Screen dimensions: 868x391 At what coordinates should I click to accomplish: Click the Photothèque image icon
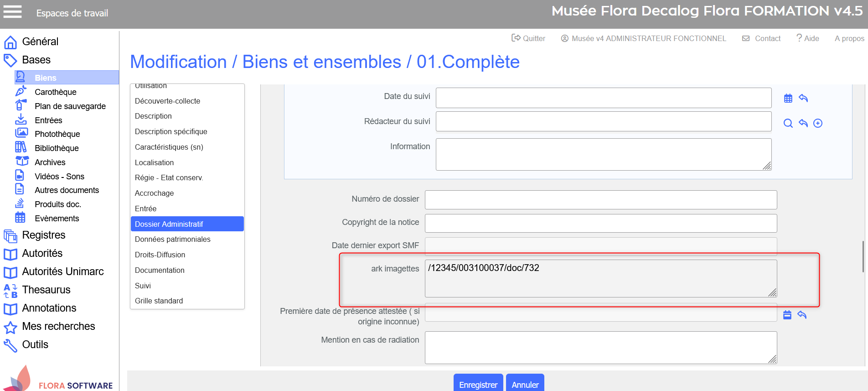[21, 133]
